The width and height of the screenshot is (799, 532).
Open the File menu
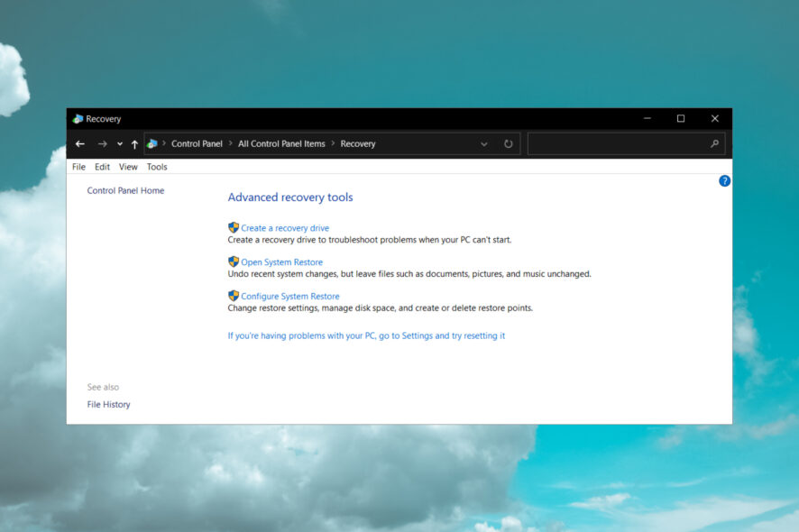(78, 166)
